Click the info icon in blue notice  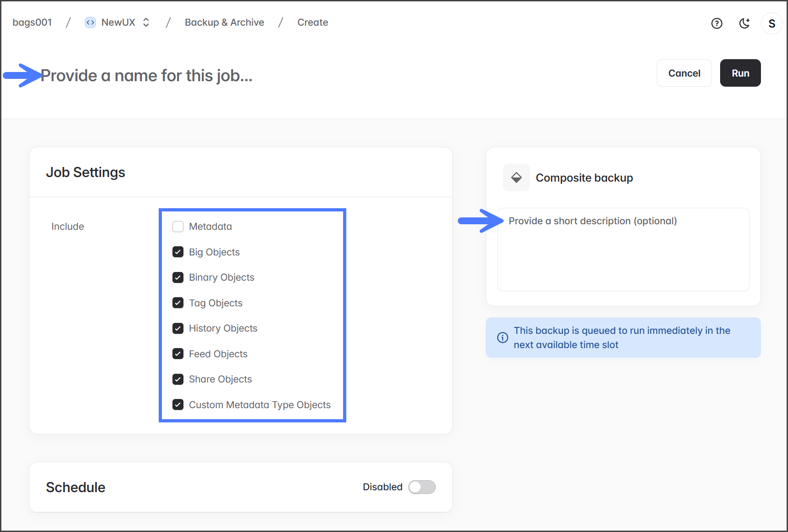point(503,338)
